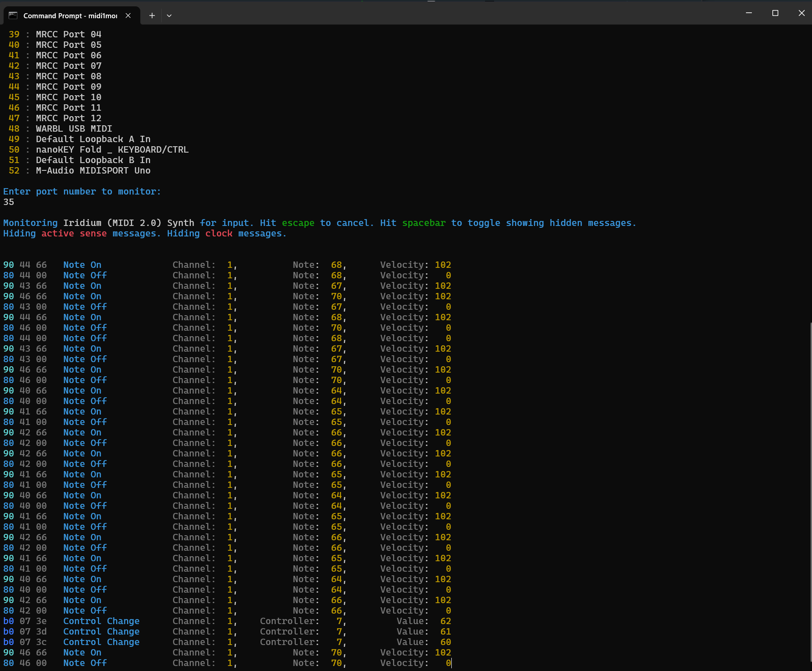
Task: Select the Command Prompt - midi1mon tab
Action: point(70,15)
